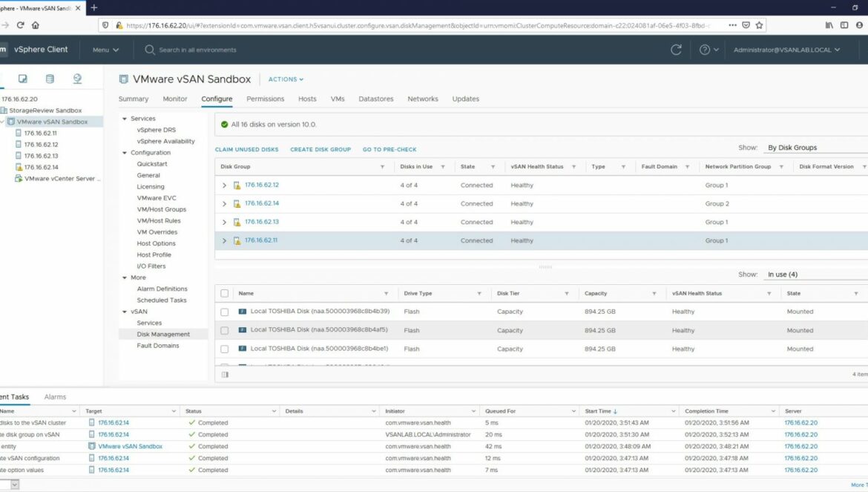Screen dimensions: 868x492
Task: Collapse the Services section in the Configure tree
Action: pos(125,119)
